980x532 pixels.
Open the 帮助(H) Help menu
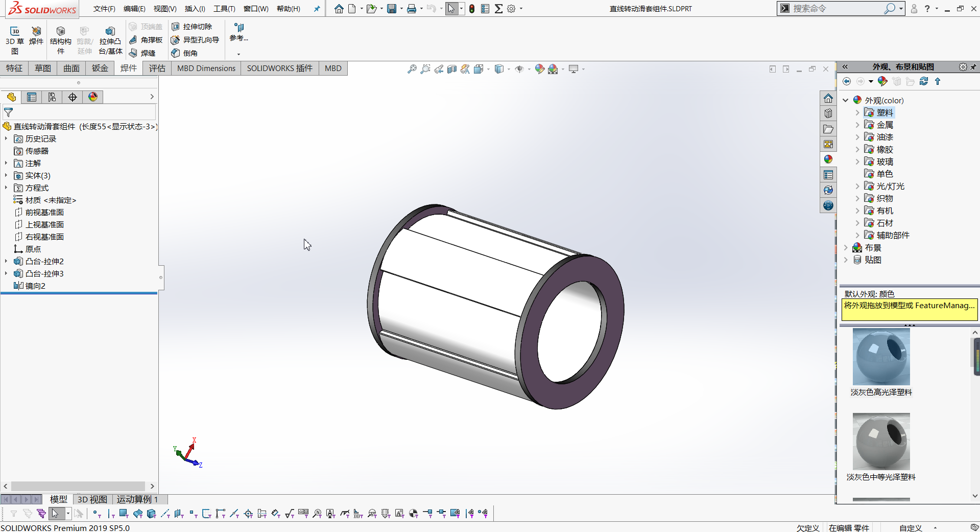tap(289, 9)
